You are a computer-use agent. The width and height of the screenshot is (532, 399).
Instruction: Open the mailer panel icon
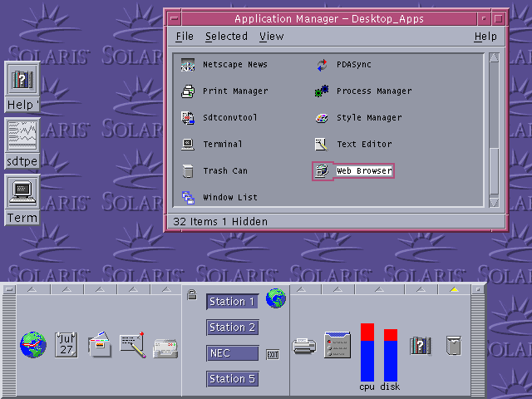[165, 348]
